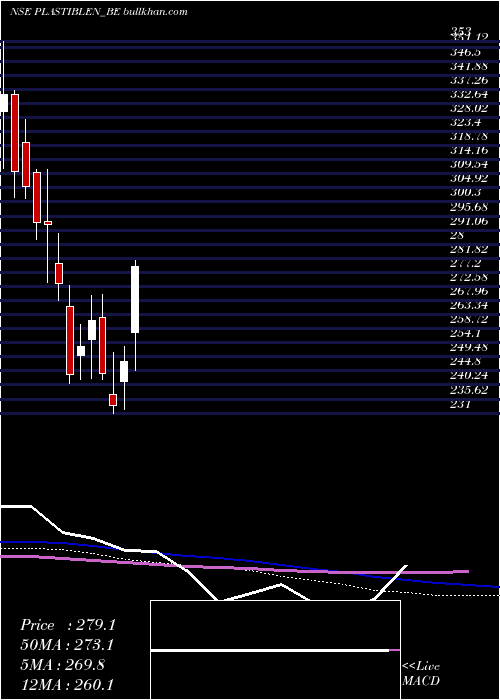Select the lowest small red candlestick
Viewport: 500px width, 700px height.
[113, 400]
